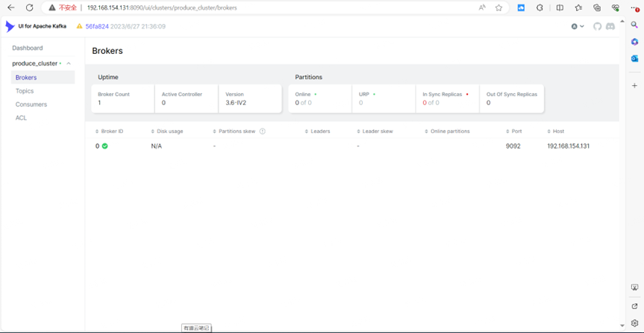The image size is (644, 333).
Task: Open the Browser essentials heart icon
Action: coord(615,7)
